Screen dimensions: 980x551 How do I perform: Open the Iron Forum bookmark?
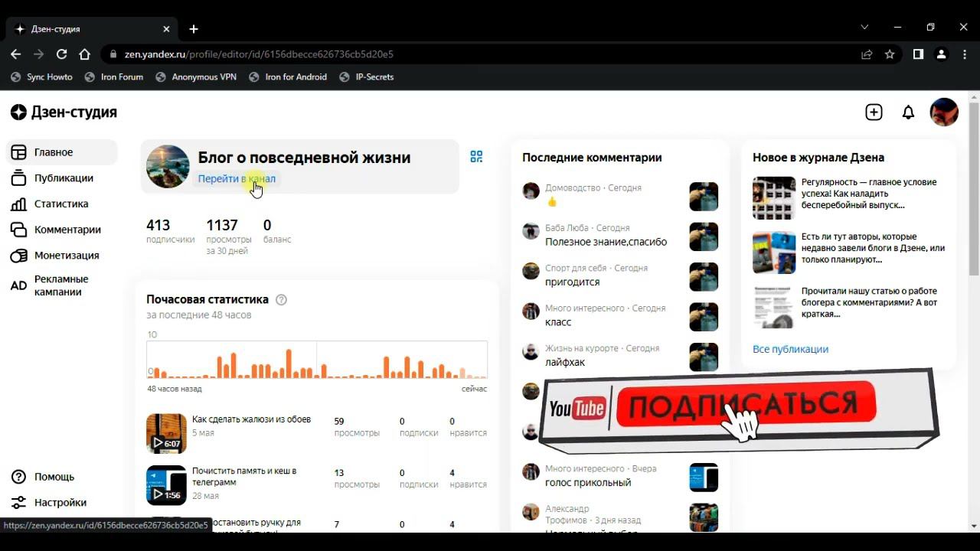(114, 77)
